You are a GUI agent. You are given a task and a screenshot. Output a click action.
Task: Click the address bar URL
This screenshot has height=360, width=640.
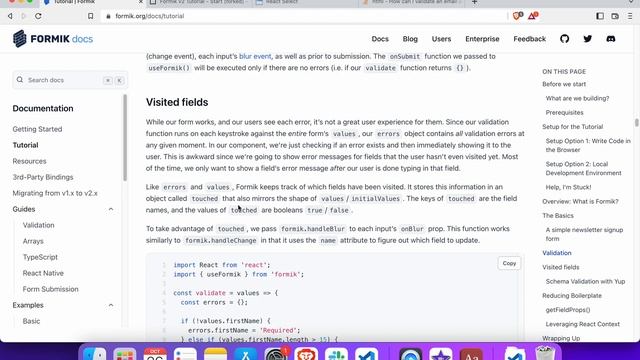[149, 16]
